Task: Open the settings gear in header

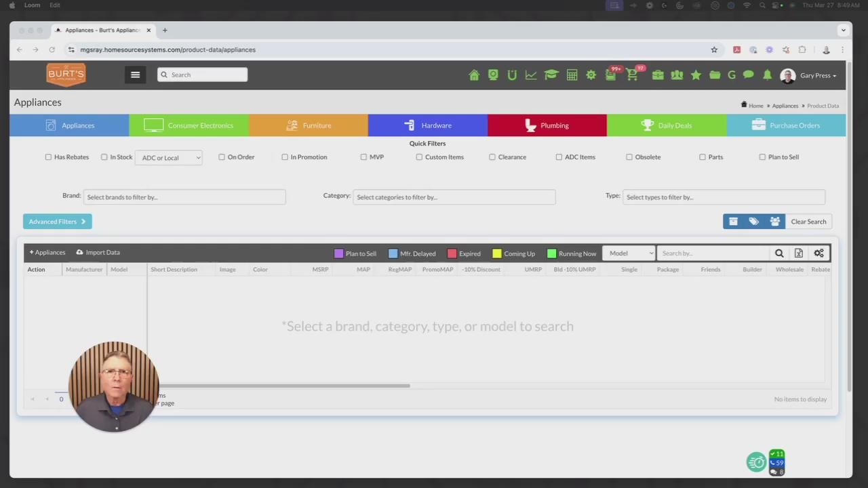Action: tap(591, 75)
